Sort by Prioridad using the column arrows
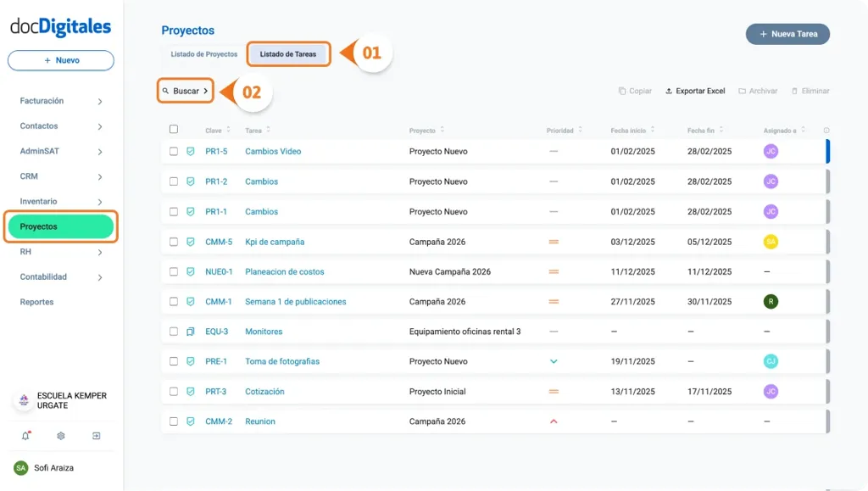This screenshot has height=491, width=868. click(x=581, y=129)
